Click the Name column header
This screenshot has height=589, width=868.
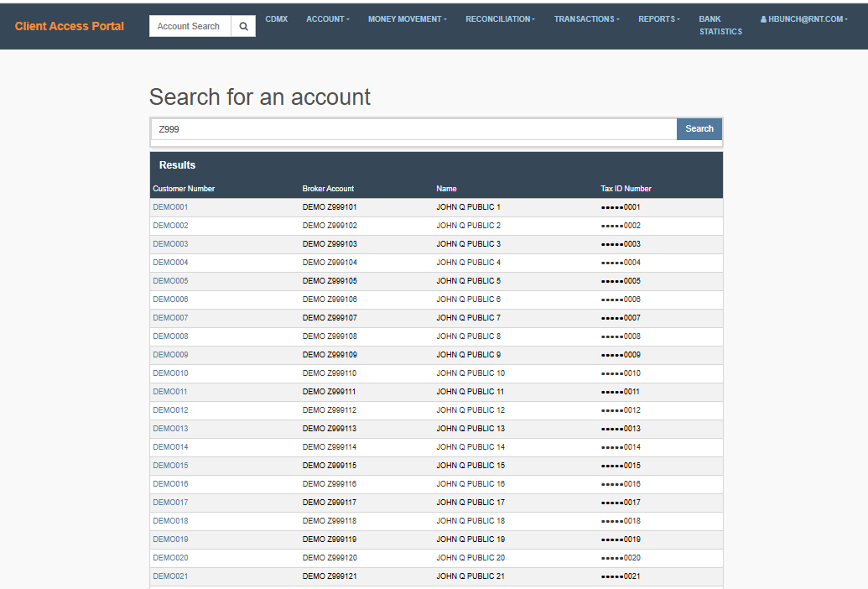point(446,189)
